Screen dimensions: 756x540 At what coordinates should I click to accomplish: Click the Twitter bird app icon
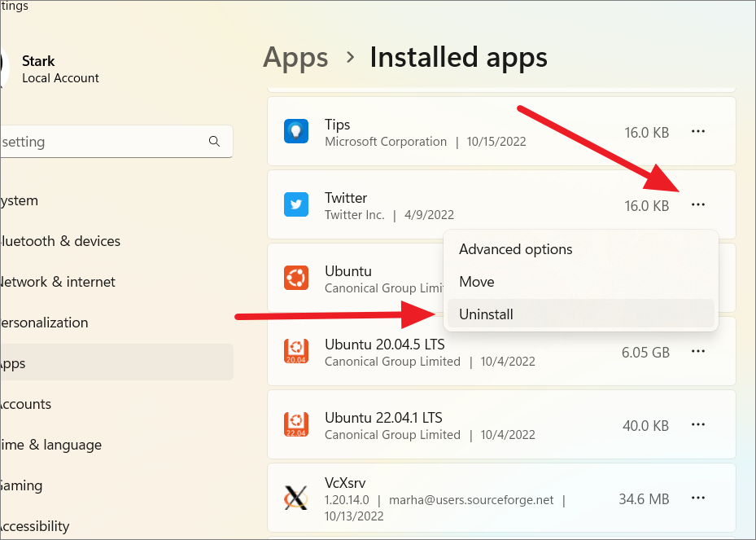(x=296, y=204)
